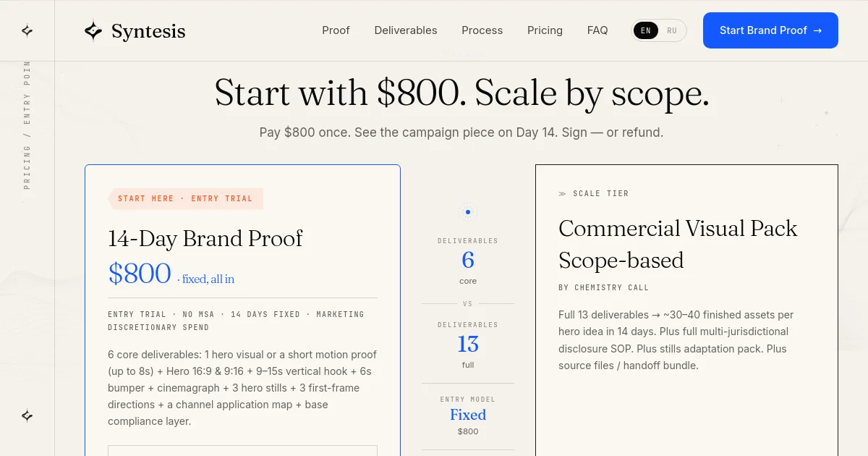
Task: Select Pricing in the top navigation
Action: (x=545, y=30)
